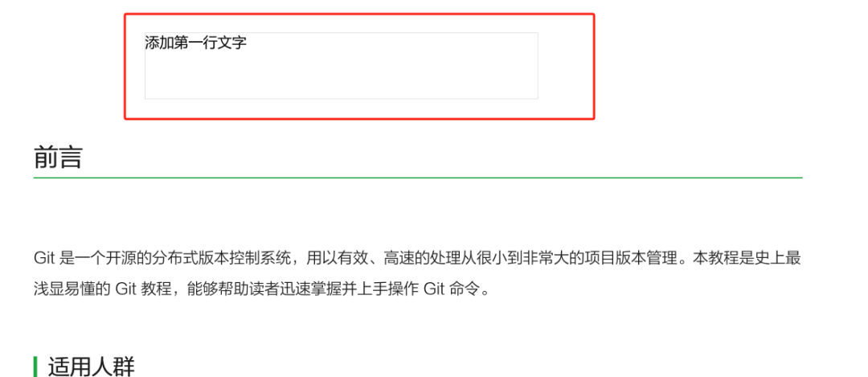
Task: Click Git 命令 at the paragraph end
Action: point(449,289)
